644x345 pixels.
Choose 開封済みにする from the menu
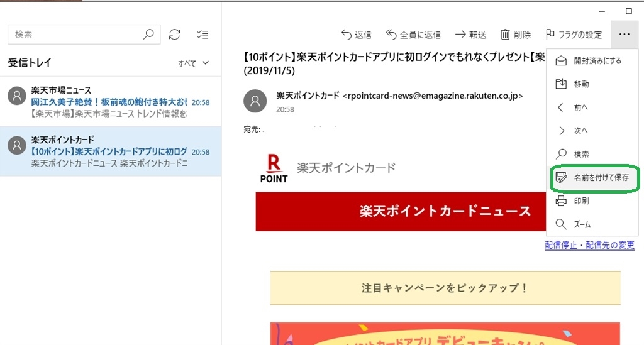pyautogui.click(x=592, y=61)
